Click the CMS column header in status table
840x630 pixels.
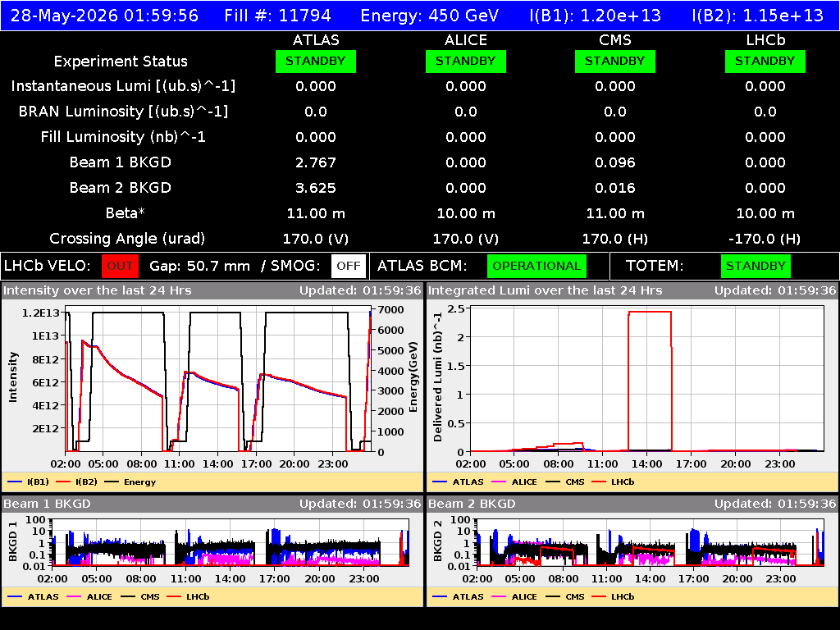point(615,40)
